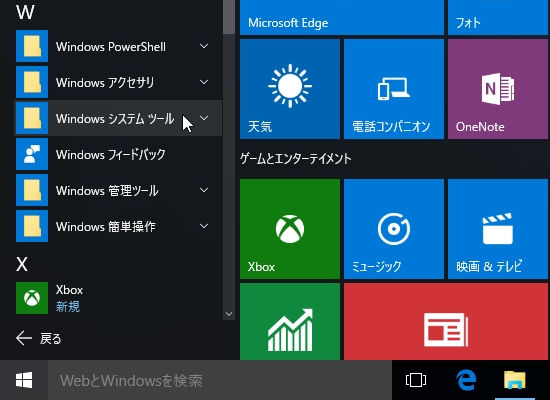550x400 pixels.
Task: Click the Windows 管理ツール folder icon
Action: [x=32, y=190]
